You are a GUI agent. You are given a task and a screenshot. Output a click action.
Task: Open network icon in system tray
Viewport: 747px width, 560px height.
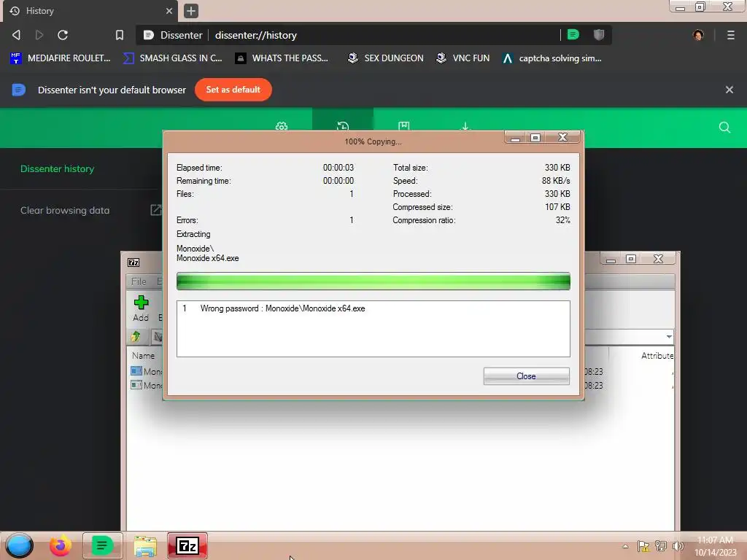tap(661, 546)
